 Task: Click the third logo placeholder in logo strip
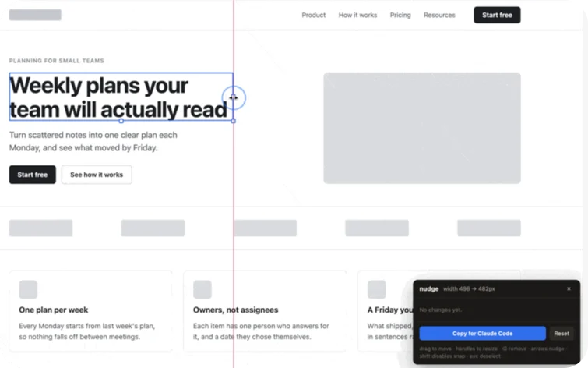pos(265,228)
